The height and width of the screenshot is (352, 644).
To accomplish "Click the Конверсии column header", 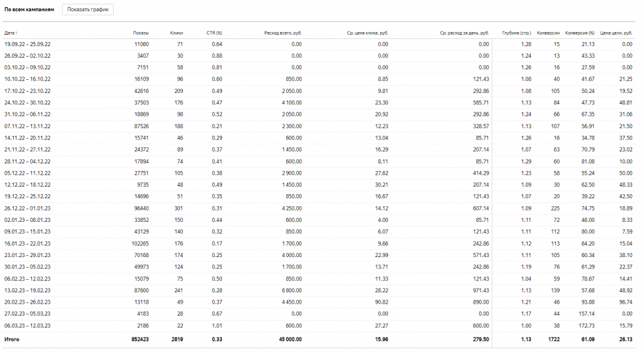I will (x=548, y=33).
